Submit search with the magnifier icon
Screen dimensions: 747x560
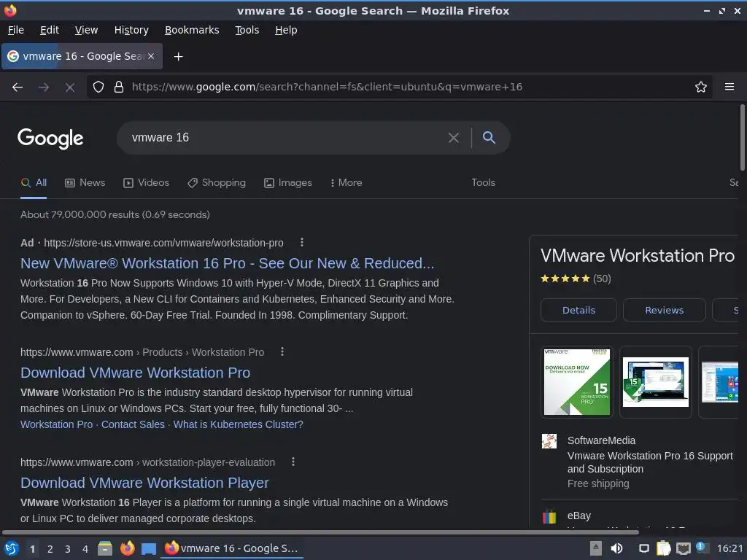489,138
